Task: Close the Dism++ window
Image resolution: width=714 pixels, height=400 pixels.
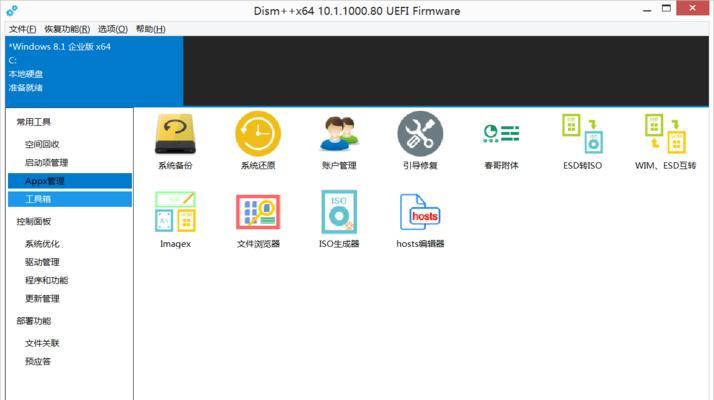Action: coord(693,8)
